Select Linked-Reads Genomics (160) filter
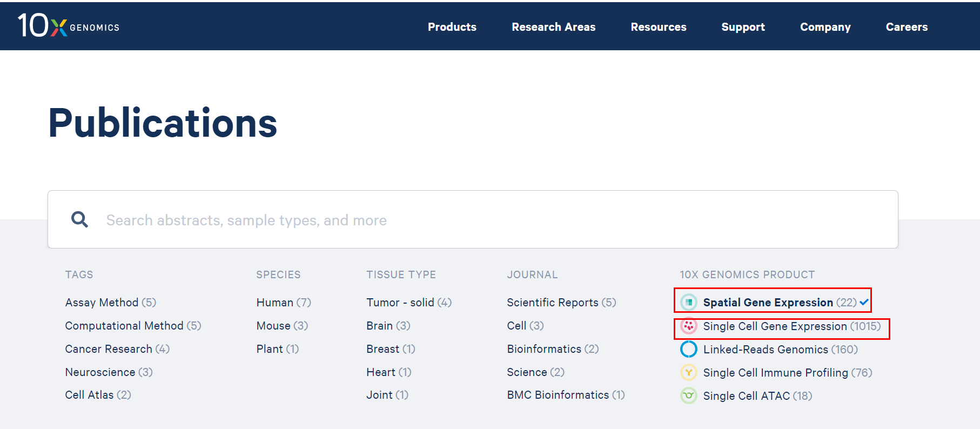The height and width of the screenshot is (429, 980). [780, 350]
